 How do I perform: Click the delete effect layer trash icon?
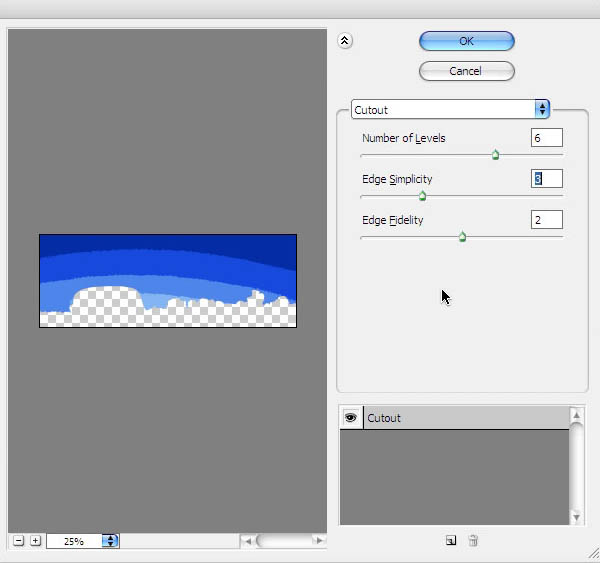[473, 540]
